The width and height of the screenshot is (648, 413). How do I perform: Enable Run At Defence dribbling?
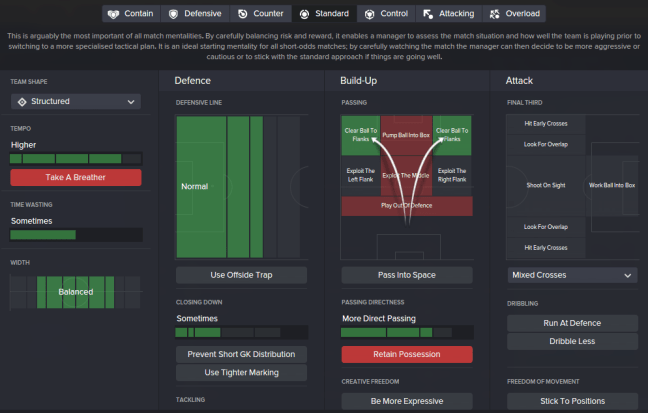[572, 322]
